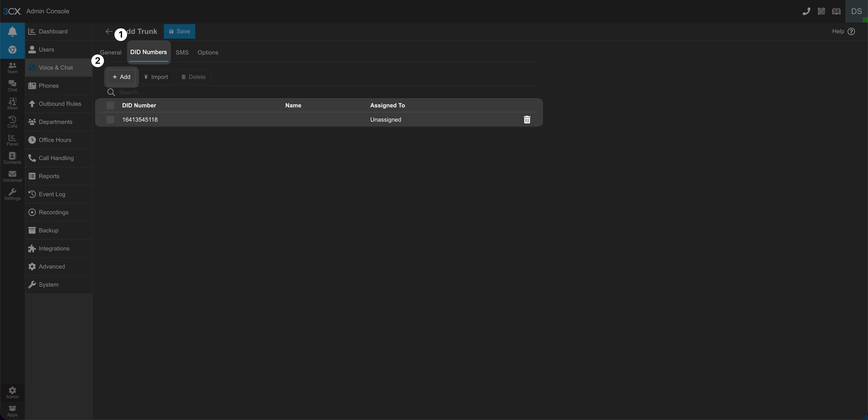Viewport: 868px width, 420px height.
Task: Open the Meet sidebar icon
Action: pos(12,104)
